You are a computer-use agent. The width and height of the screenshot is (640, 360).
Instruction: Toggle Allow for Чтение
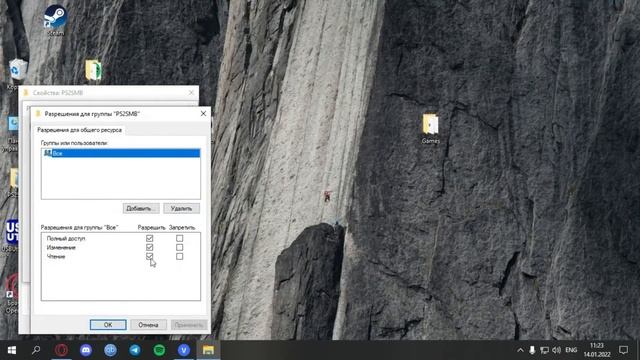[x=149, y=256]
